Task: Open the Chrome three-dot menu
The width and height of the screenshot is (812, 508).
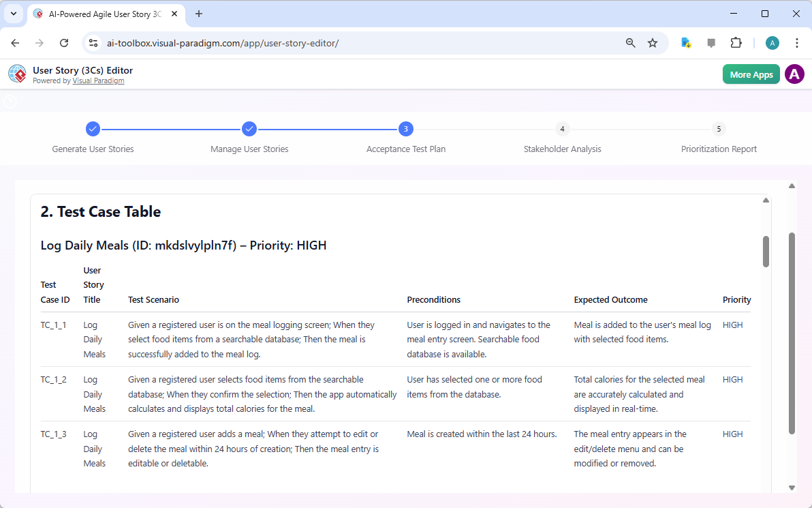Action: (x=797, y=42)
